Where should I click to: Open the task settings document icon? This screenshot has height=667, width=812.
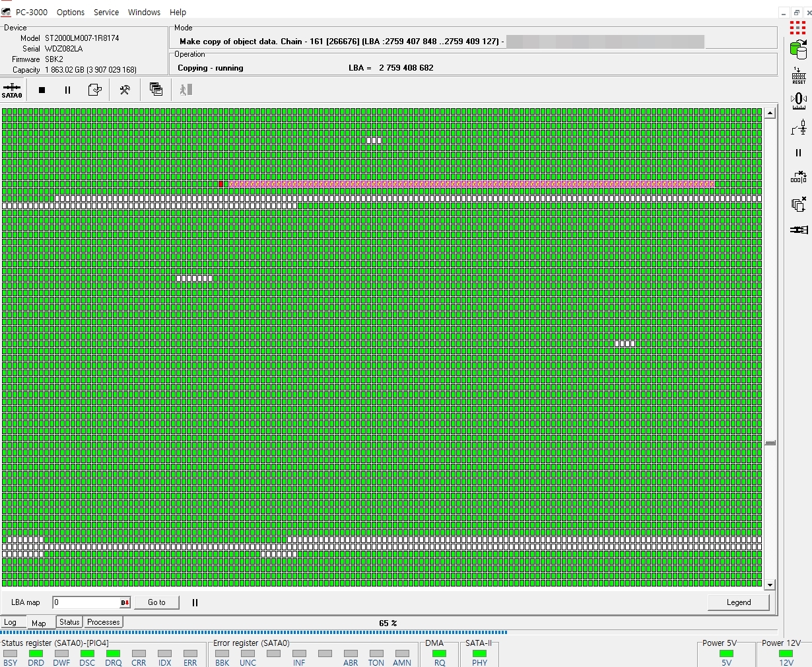click(95, 90)
